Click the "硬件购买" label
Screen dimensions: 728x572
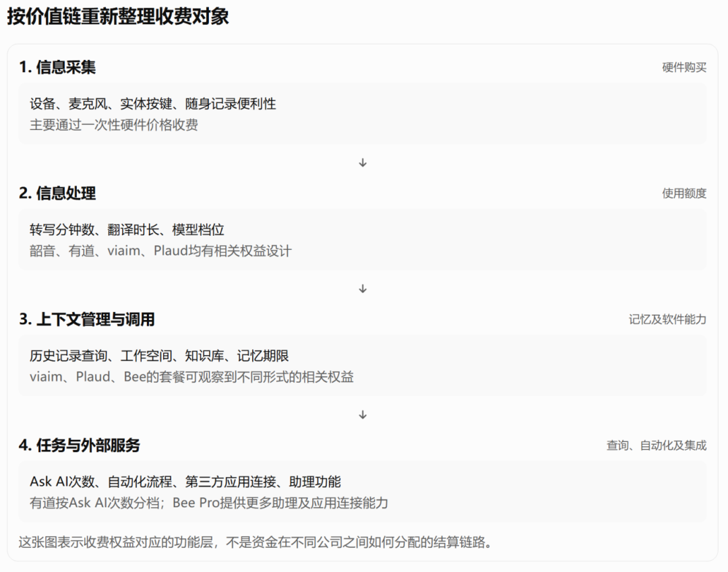click(684, 68)
